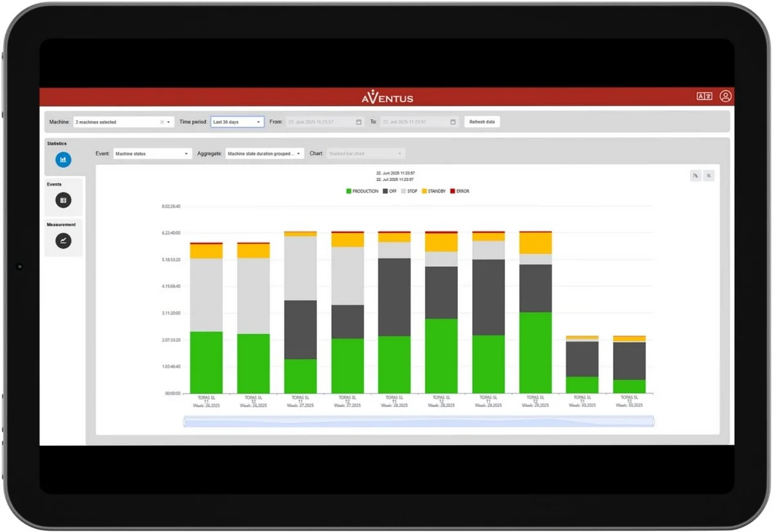The width and height of the screenshot is (773, 532).
Task: Open the To date calendar picker
Action: 453,122
